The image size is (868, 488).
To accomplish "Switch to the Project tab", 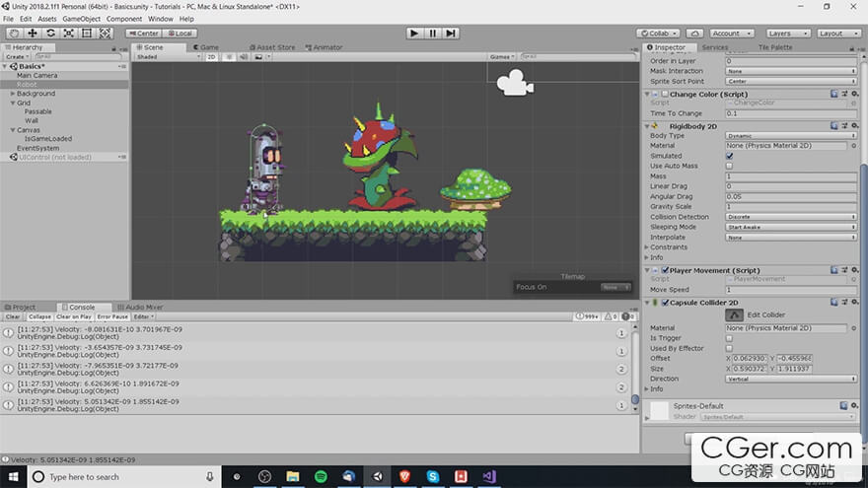I will pos(20,307).
